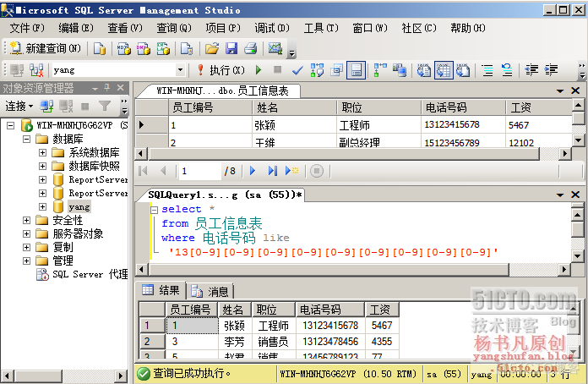Switch to the 消息 (Messages) tab
The width and height of the screenshot is (588, 384).
click(x=210, y=291)
